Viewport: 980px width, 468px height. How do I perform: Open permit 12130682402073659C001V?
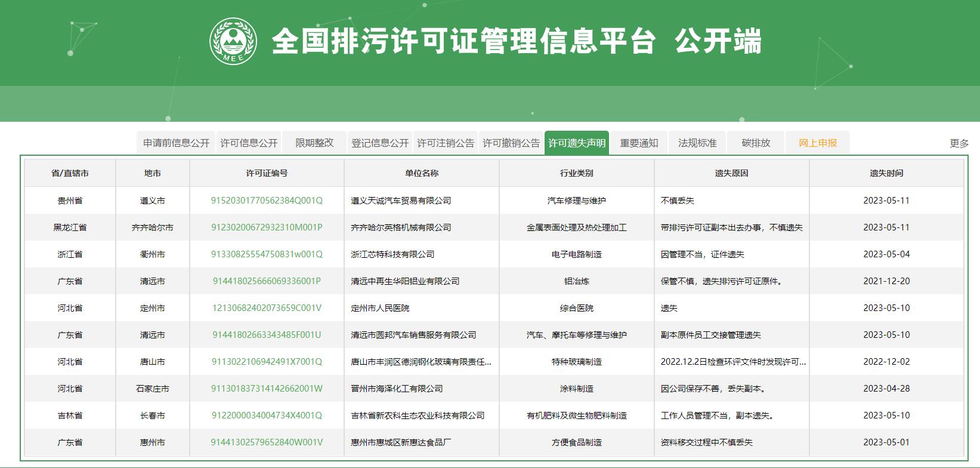(x=267, y=308)
